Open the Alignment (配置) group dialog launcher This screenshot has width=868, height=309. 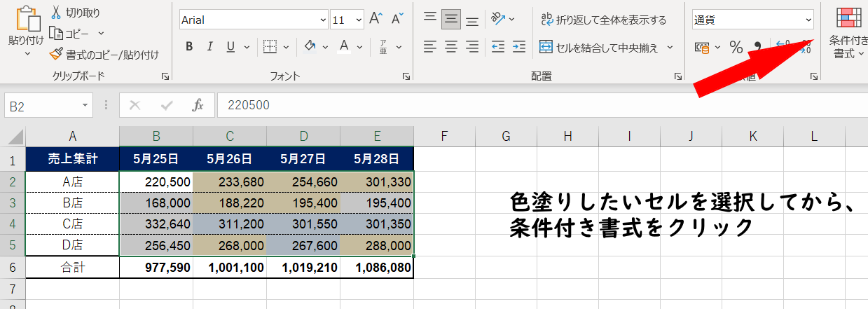click(678, 76)
